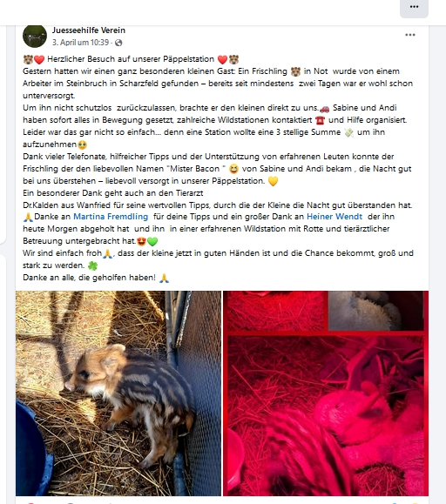Click the red telephone emoji
Image resolution: width=446 pixels, height=504 pixels.
click(x=320, y=120)
